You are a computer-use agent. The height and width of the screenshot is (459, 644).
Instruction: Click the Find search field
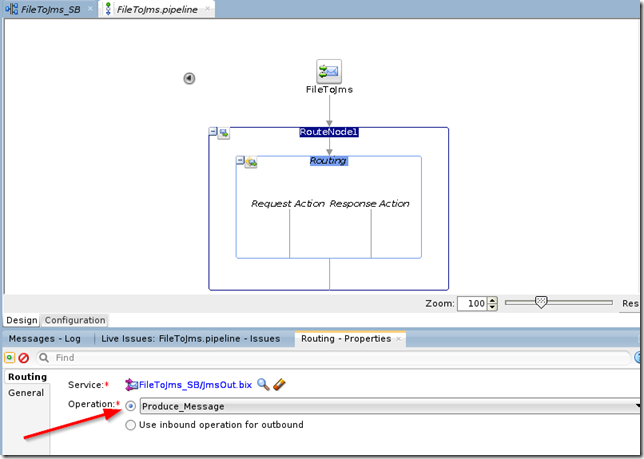click(330, 357)
